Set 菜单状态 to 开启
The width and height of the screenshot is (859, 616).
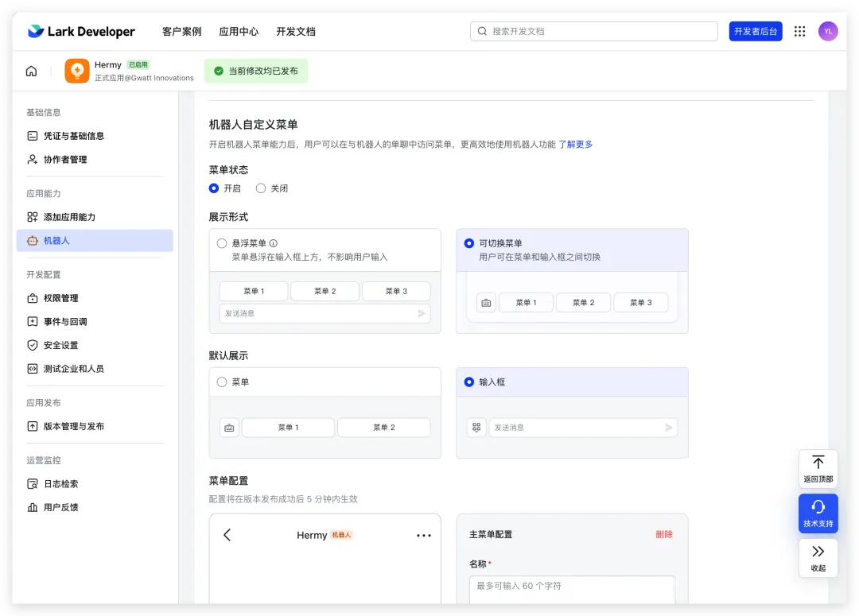(x=214, y=188)
